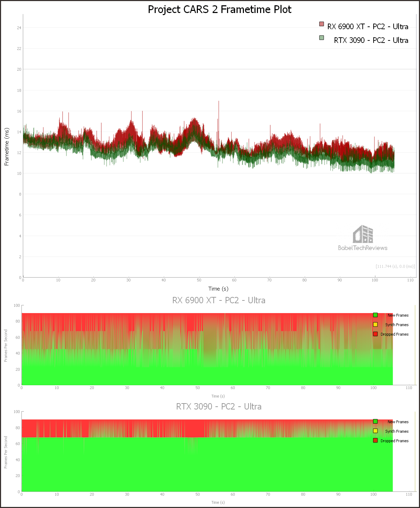Image resolution: width=420 pixels, height=508 pixels.
Task: Click the cursor readout "[111.744 (s), 0.0 (ms)]"
Action: (x=395, y=266)
